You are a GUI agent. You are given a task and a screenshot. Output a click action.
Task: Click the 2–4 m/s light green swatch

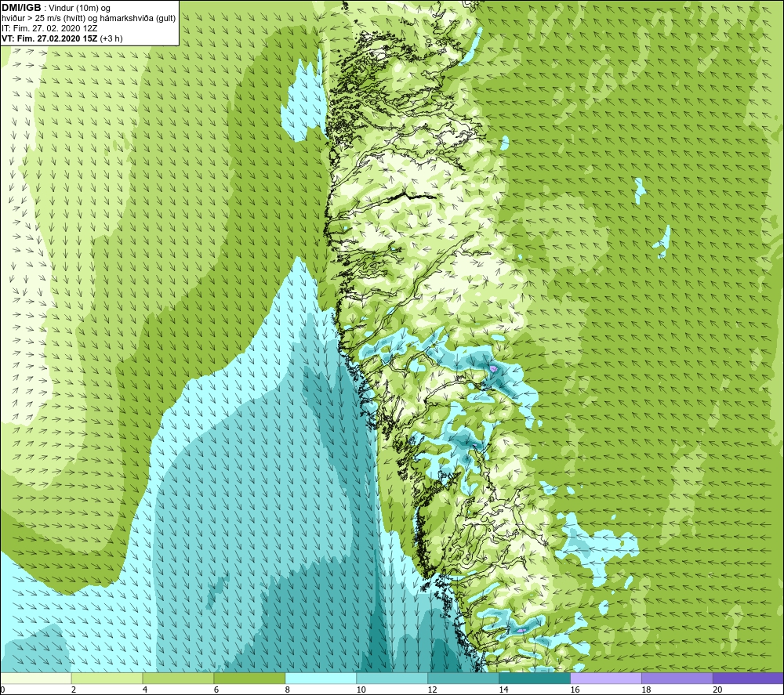coord(107,678)
